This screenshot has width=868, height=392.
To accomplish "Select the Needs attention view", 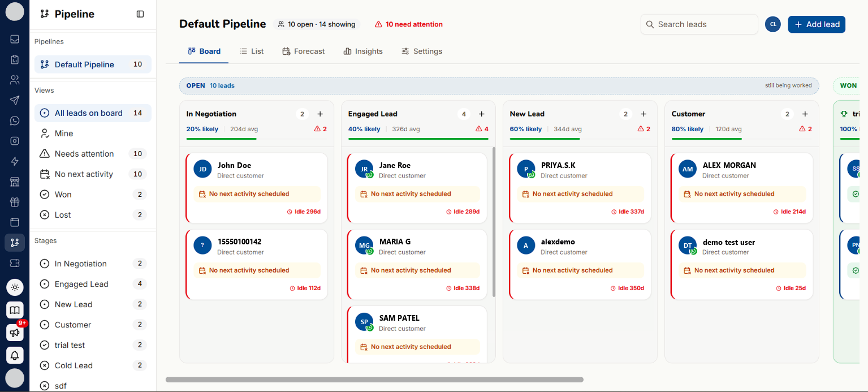I will coord(93,154).
